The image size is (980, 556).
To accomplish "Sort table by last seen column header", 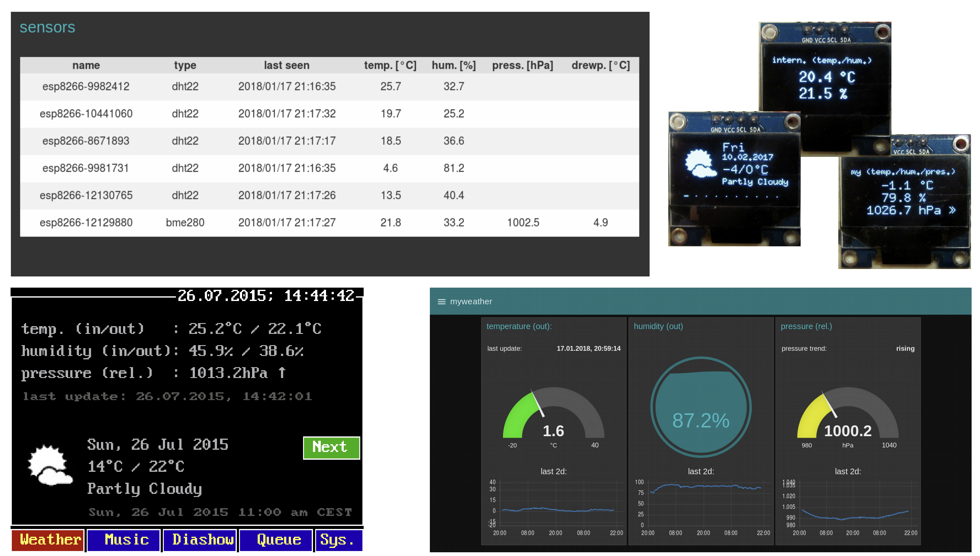I will click(287, 65).
